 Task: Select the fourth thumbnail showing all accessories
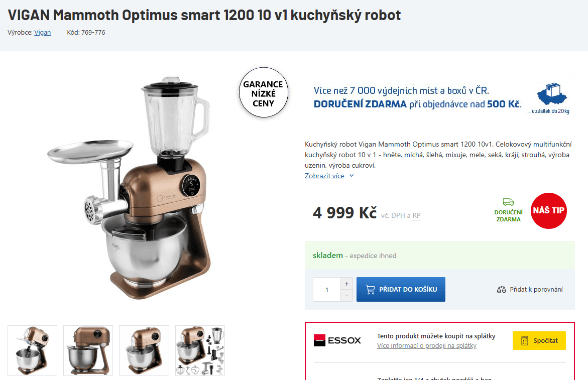[x=200, y=350]
